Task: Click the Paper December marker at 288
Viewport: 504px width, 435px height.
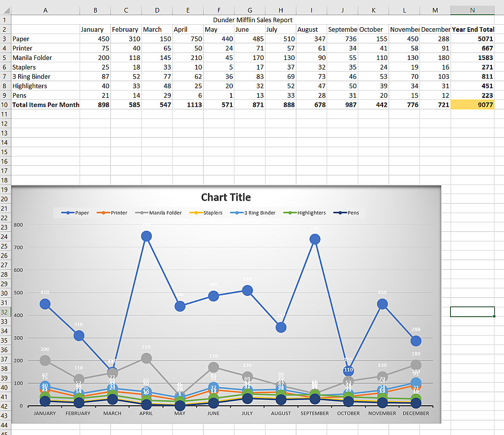Action: pyautogui.click(x=416, y=341)
